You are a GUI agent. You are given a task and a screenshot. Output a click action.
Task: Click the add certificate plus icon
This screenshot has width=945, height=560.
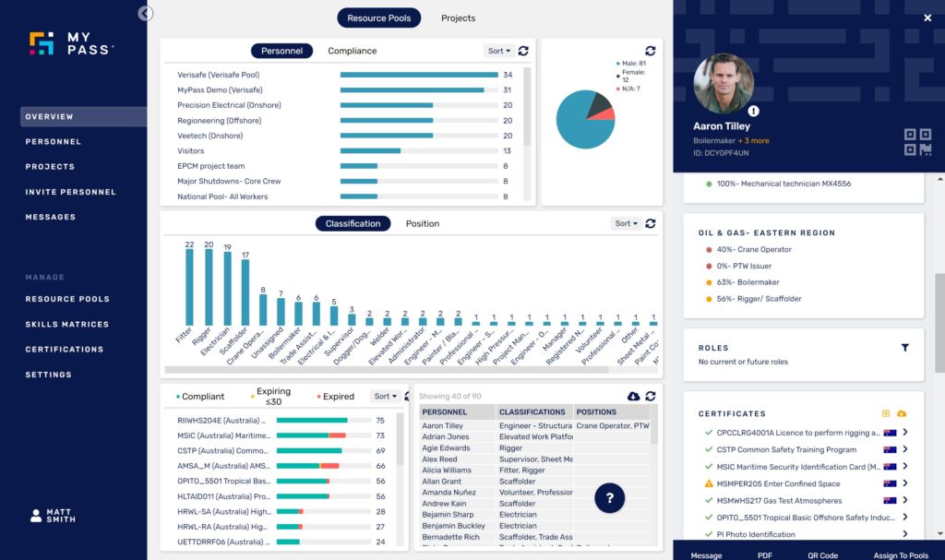point(887,413)
